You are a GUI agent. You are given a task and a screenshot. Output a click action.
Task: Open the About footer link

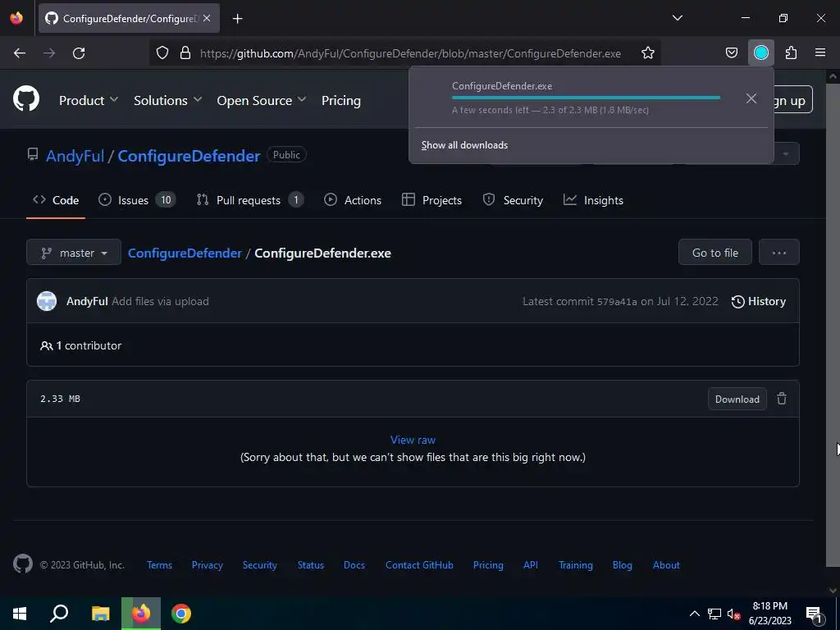click(666, 564)
